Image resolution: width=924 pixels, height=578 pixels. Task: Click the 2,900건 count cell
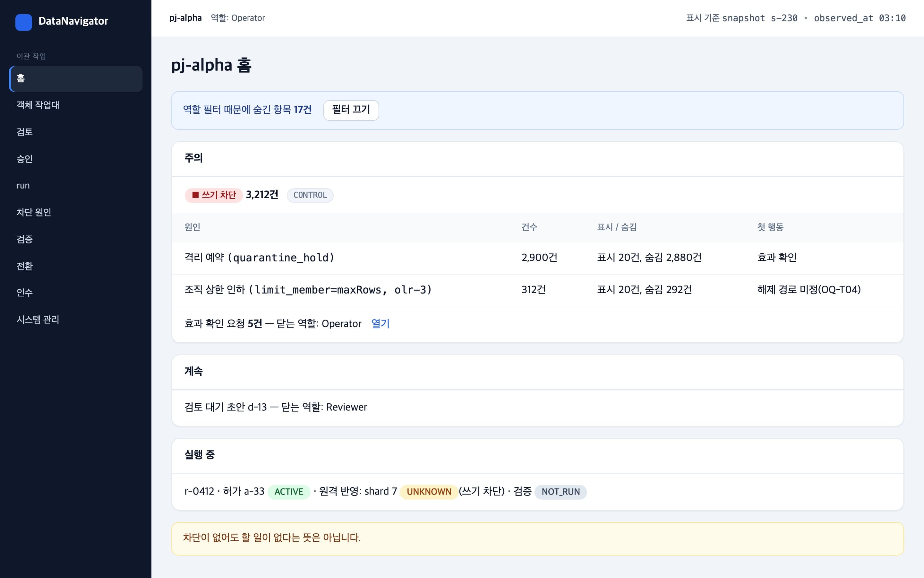[539, 258]
